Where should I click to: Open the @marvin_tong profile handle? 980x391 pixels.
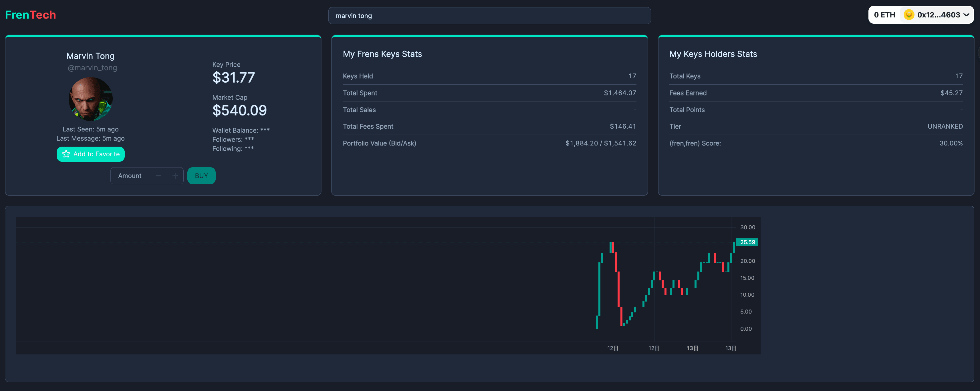tap(92, 68)
